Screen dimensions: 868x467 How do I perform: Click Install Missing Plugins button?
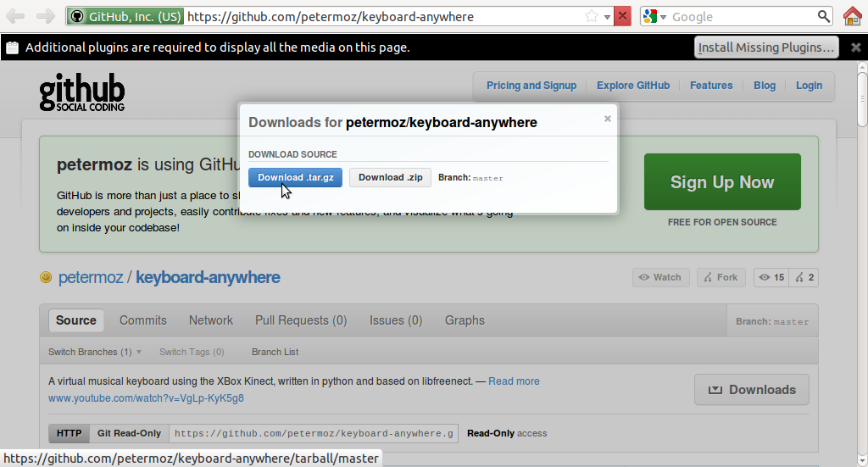pos(766,47)
